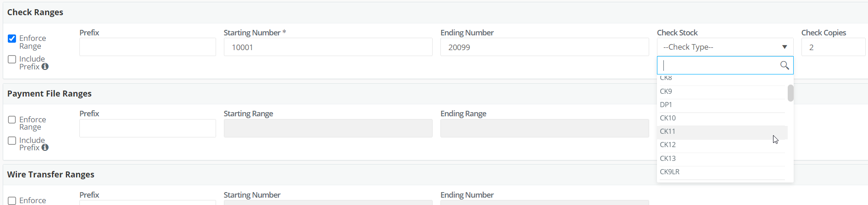The height and width of the screenshot is (205, 868).
Task: Click the Ending Number field showing 20099
Action: tap(545, 47)
